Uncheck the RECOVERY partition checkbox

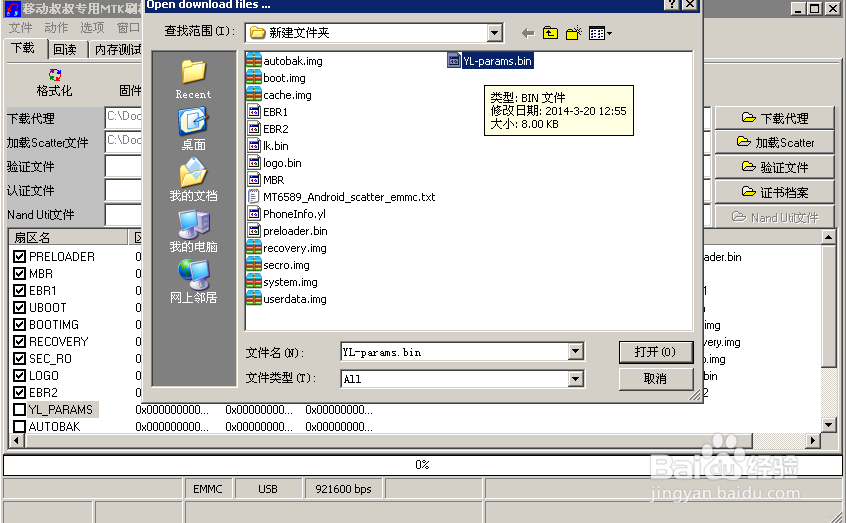(19, 342)
